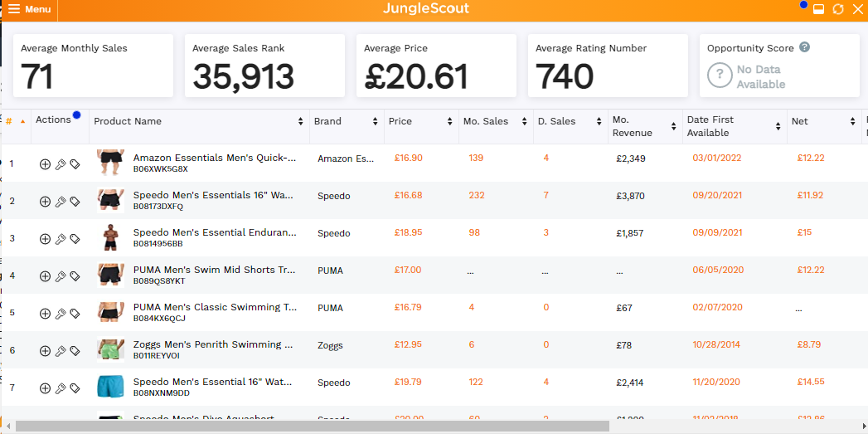This screenshot has height=434, width=868.
Task: Open Speedo Men's Essential Enduran product link
Action: coord(215,232)
